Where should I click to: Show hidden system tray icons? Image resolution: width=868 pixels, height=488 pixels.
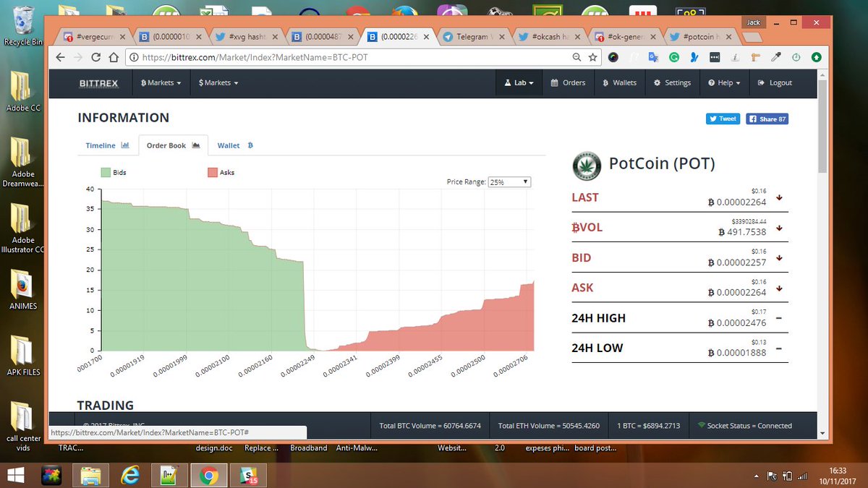757,476
